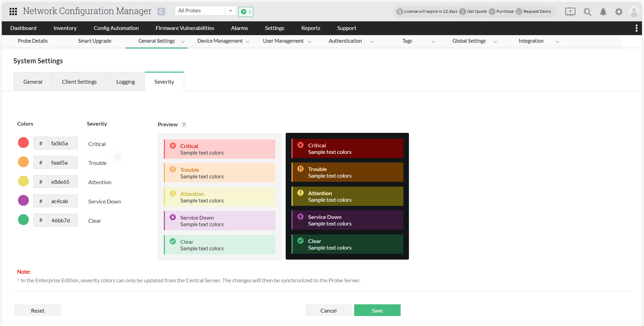Expand the Device Management chevron

[x=248, y=41]
